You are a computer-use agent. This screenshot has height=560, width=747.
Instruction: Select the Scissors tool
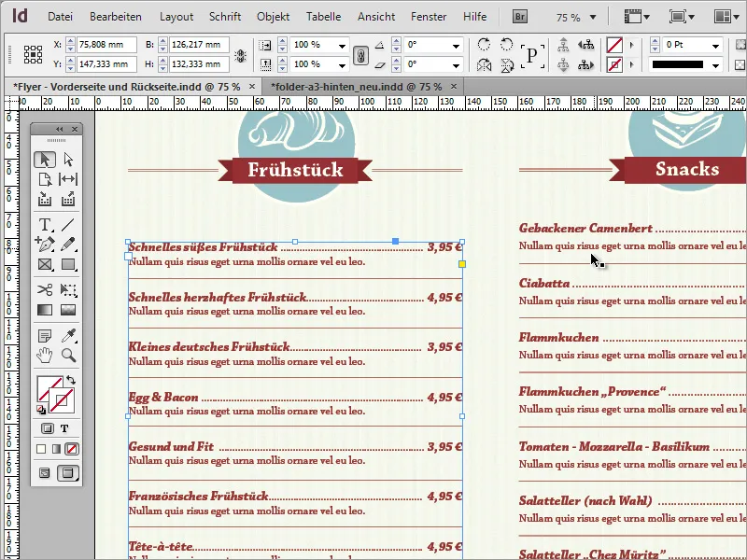point(45,289)
